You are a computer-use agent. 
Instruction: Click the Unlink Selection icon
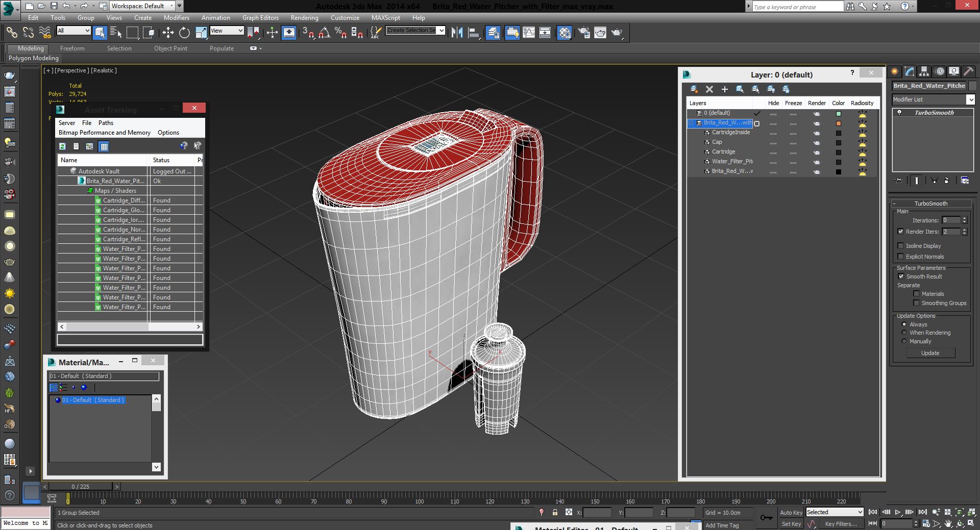(x=28, y=33)
